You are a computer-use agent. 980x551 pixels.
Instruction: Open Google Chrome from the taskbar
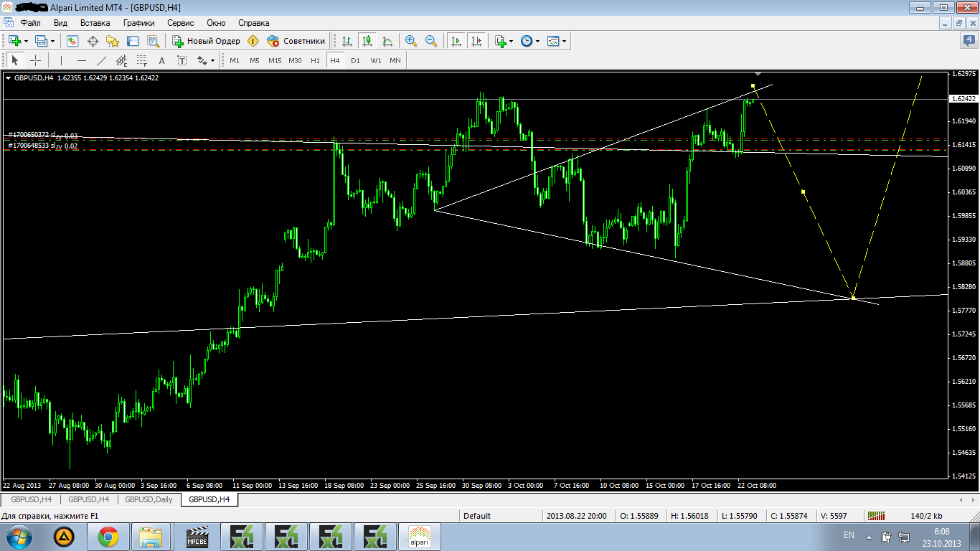(108, 536)
